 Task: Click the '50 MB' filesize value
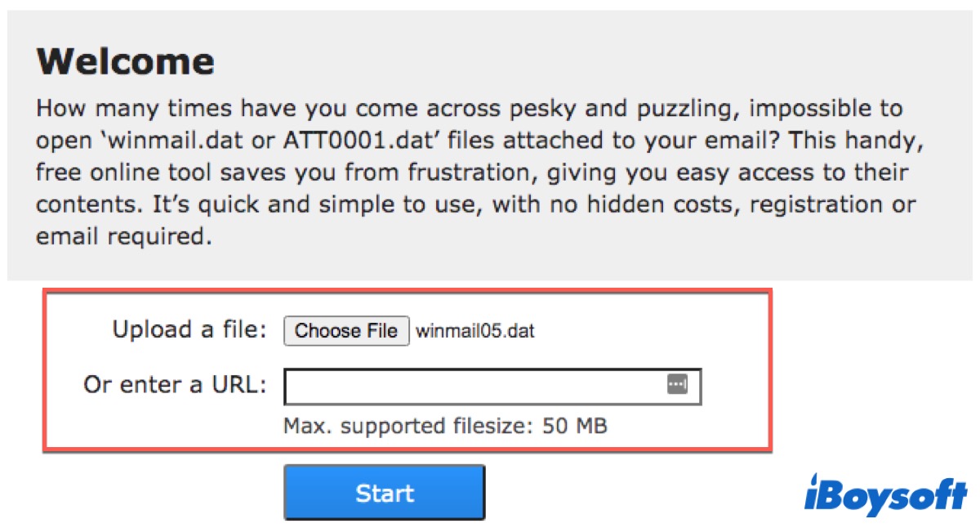point(575,426)
